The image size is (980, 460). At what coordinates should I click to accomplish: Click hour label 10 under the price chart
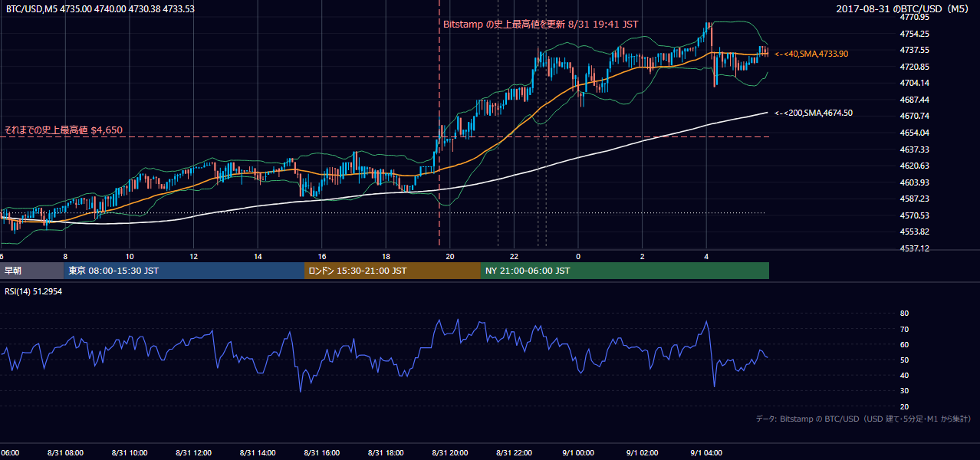pos(130,256)
